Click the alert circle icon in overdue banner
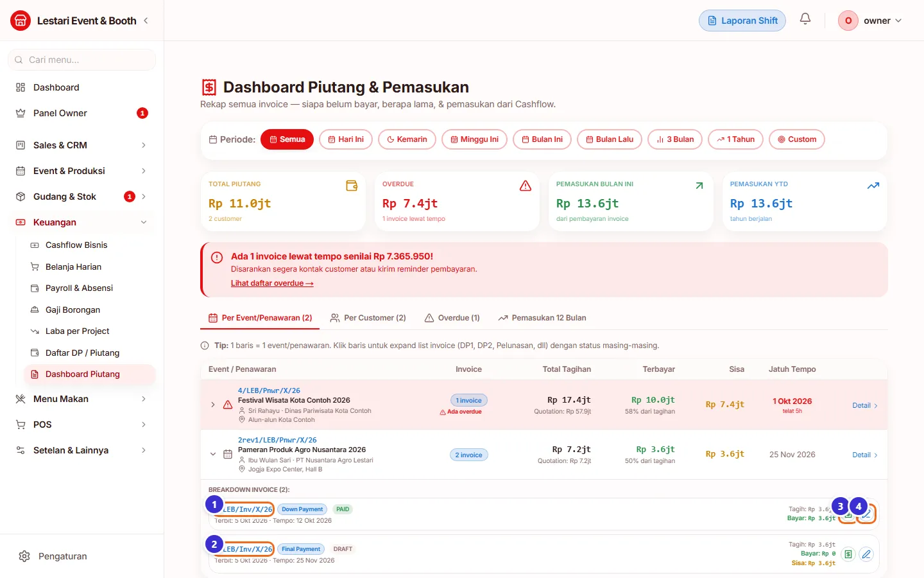Viewport: 924px width, 578px height. (x=217, y=258)
